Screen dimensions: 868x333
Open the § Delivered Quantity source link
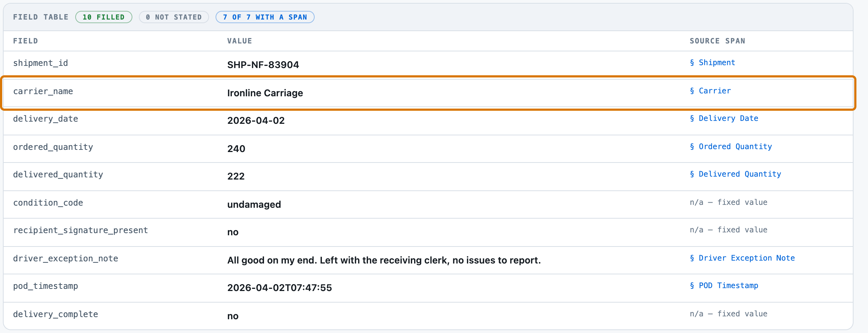[x=735, y=174]
